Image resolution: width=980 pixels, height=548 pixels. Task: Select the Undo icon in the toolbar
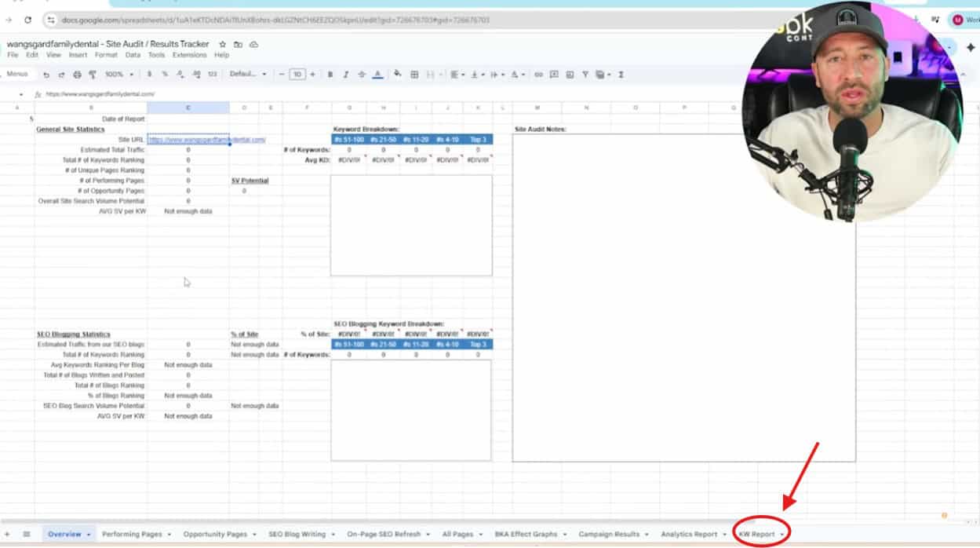click(48, 74)
